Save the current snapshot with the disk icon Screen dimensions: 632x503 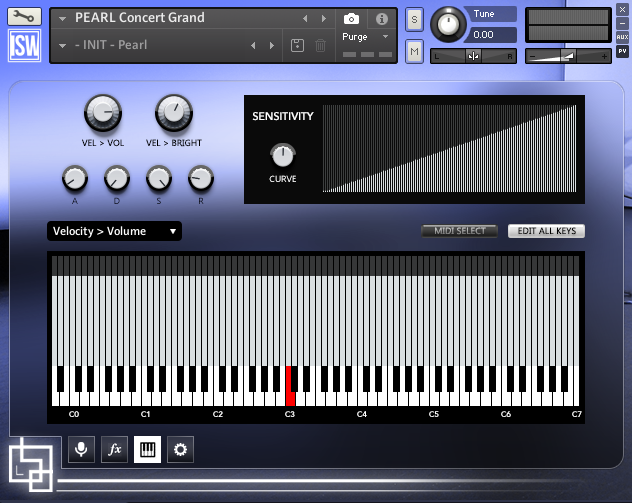click(x=297, y=45)
